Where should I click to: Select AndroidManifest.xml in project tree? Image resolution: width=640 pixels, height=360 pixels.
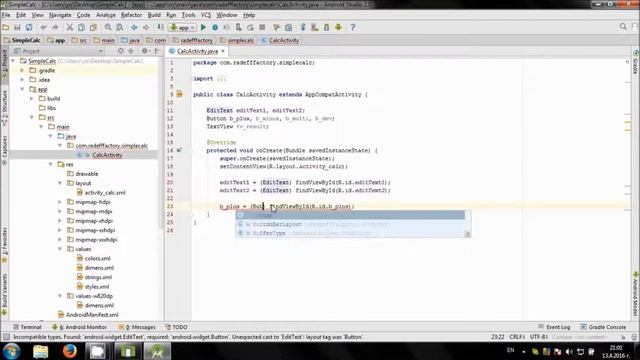point(92,314)
